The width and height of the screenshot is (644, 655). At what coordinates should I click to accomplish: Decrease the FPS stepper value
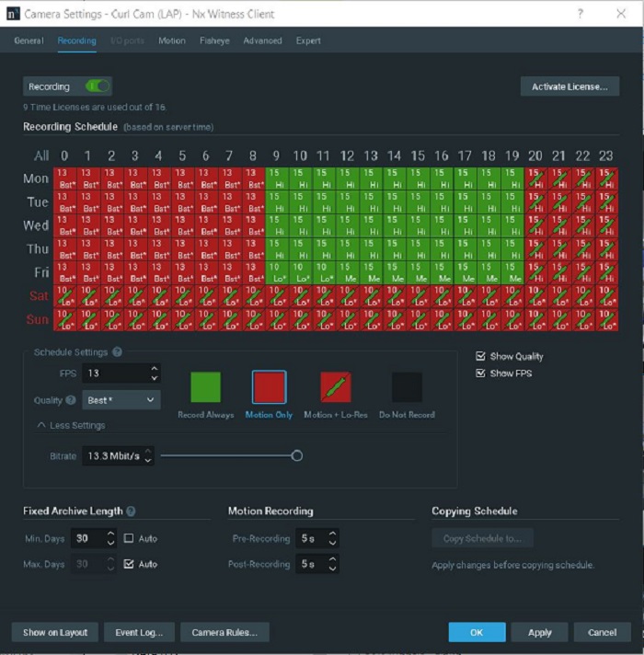[x=155, y=378]
